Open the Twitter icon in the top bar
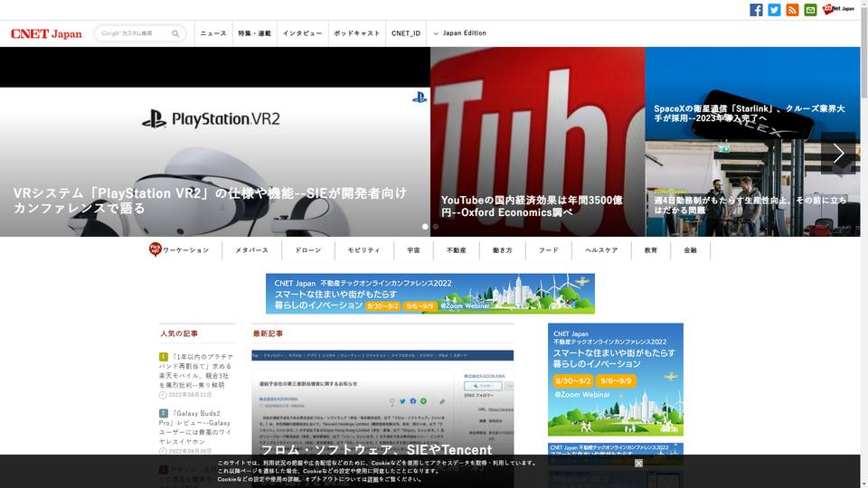The width and height of the screenshot is (868, 488). [x=774, y=9]
